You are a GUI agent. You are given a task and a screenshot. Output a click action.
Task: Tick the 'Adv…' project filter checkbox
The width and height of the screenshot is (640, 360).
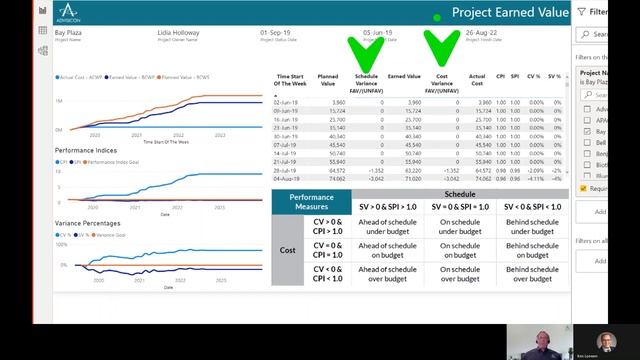[587, 109]
